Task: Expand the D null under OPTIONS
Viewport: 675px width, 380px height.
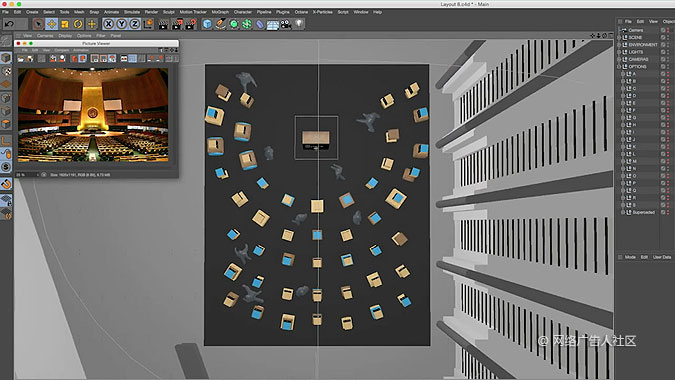Action: click(622, 96)
